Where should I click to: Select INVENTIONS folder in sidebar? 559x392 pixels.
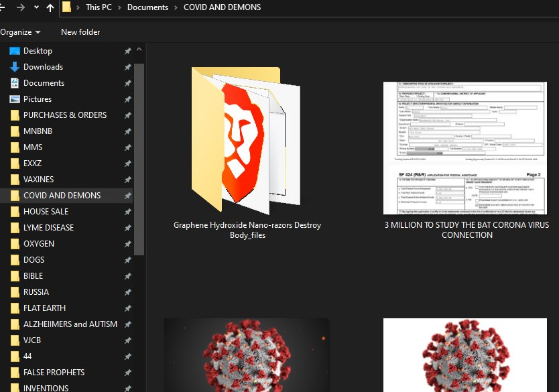click(66, 387)
